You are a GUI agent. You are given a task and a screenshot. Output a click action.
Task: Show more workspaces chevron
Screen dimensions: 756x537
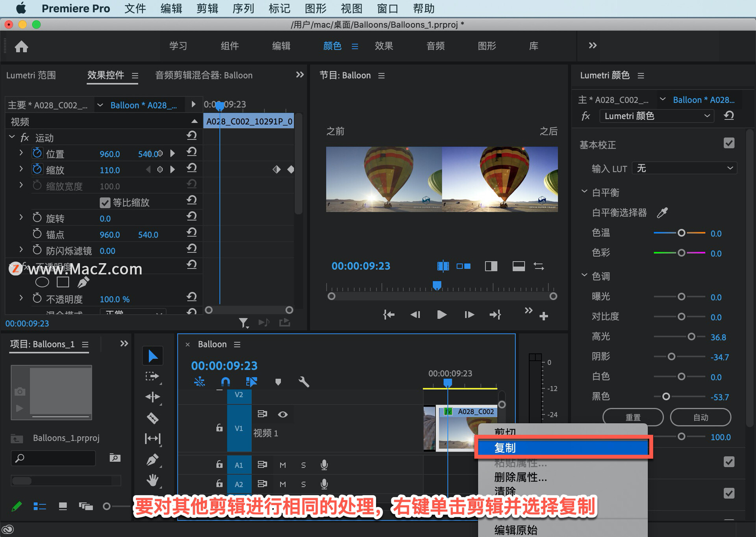coord(593,45)
